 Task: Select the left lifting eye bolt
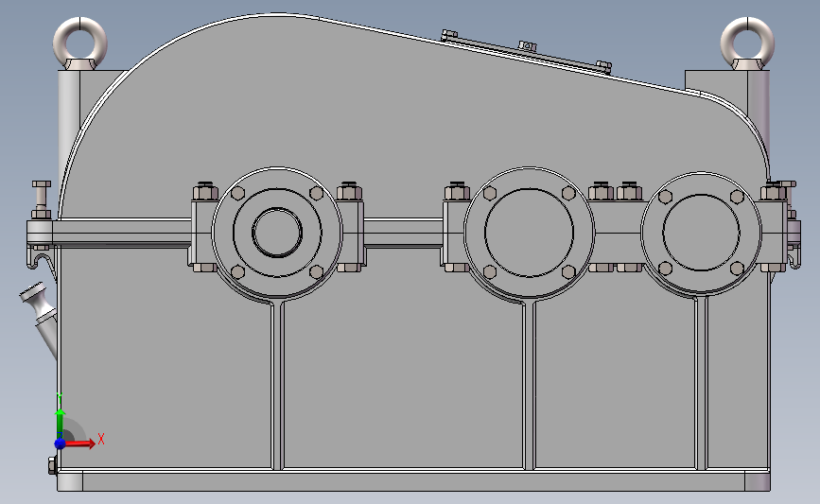(80, 43)
